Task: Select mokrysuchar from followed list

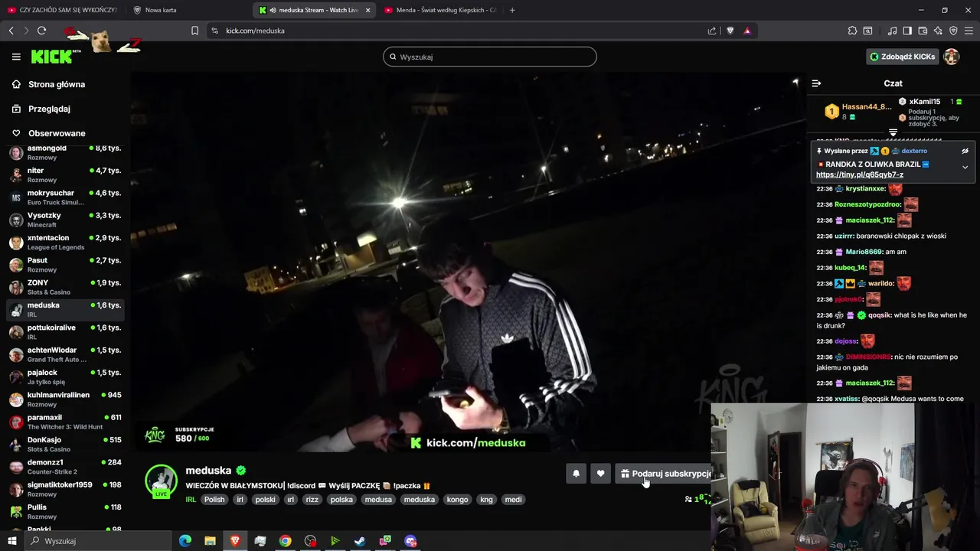Action: (x=65, y=197)
